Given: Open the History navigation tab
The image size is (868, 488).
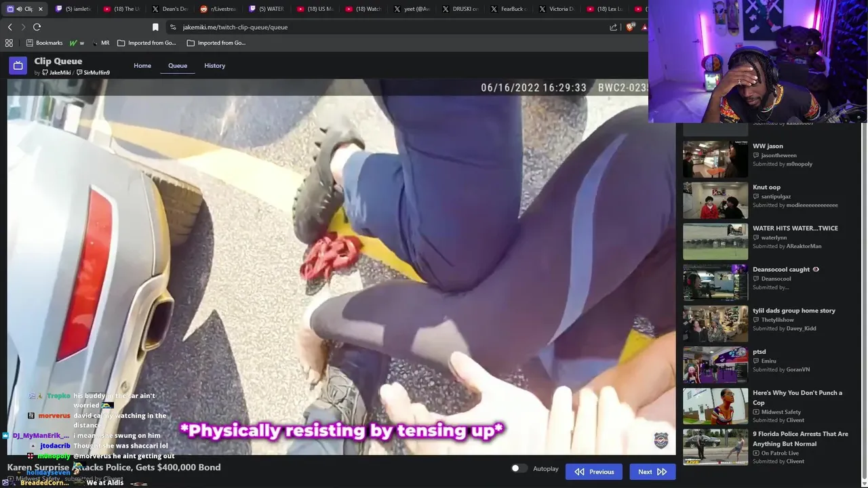Looking at the screenshot, I should [x=214, y=66].
